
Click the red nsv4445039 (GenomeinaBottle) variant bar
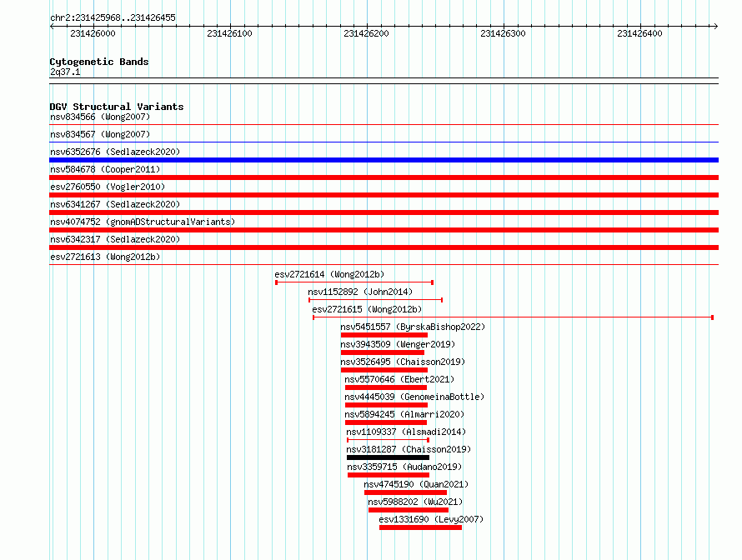386,405
